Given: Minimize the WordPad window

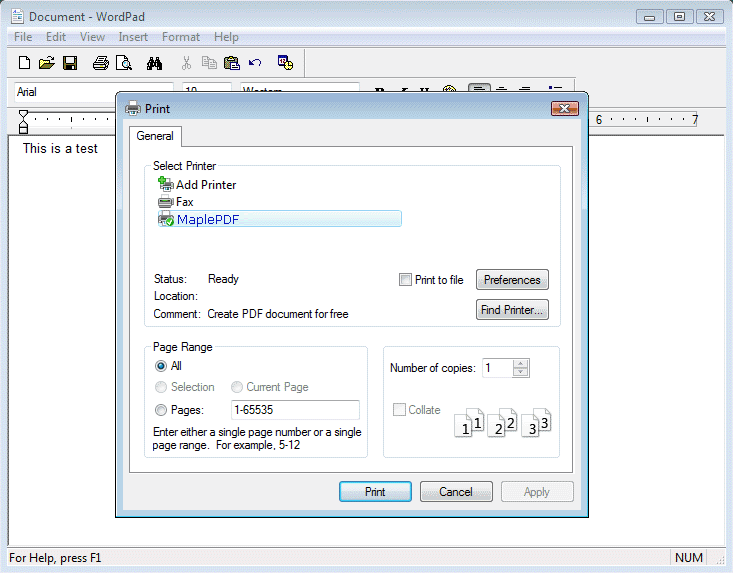Looking at the screenshot, I should (649, 17).
